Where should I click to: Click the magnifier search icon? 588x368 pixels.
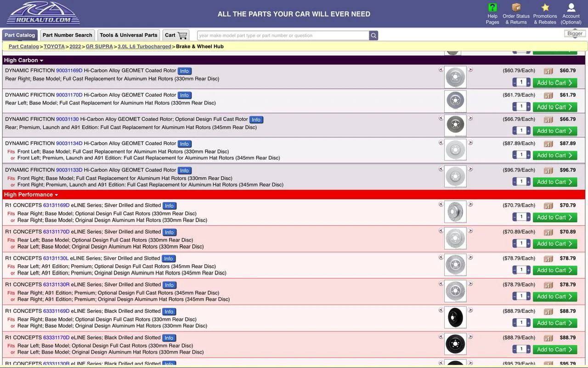point(373,35)
